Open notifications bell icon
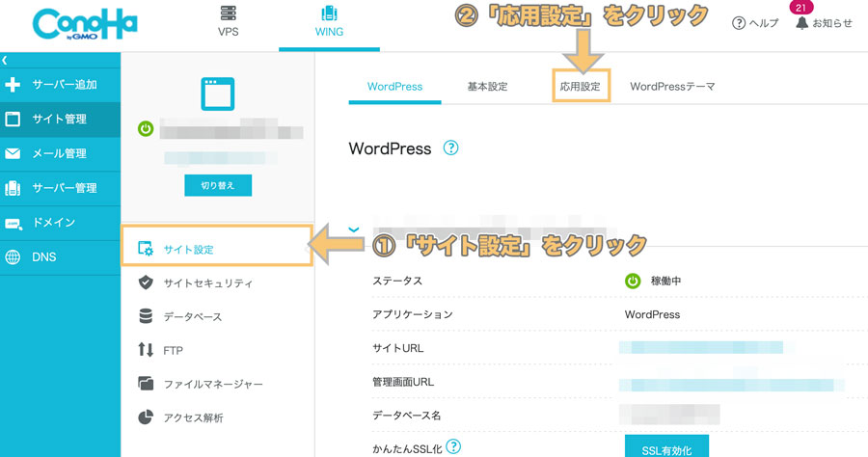Viewport: 868px width, 457px height. click(x=801, y=23)
